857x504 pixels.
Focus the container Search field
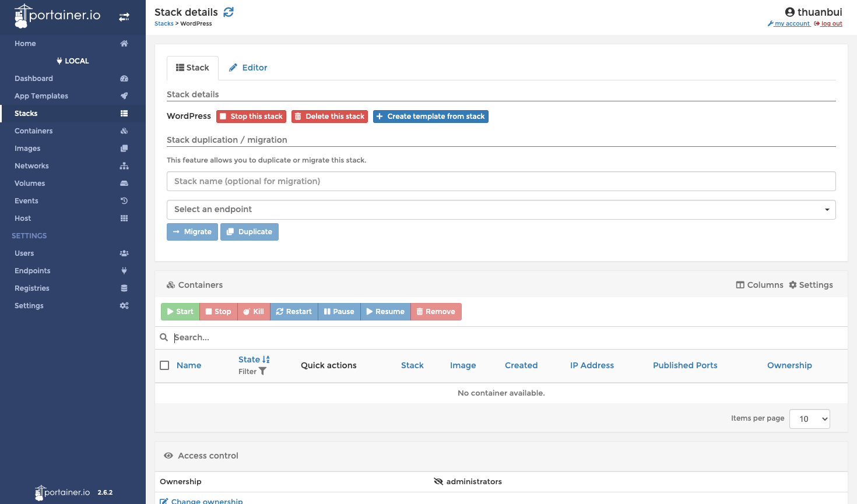(x=507, y=337)
